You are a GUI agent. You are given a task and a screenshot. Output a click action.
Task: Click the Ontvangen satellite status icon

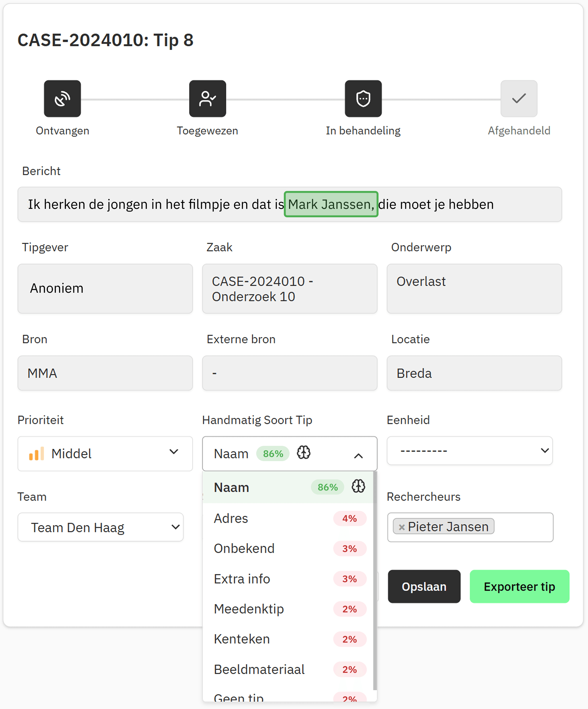point(62,99)
